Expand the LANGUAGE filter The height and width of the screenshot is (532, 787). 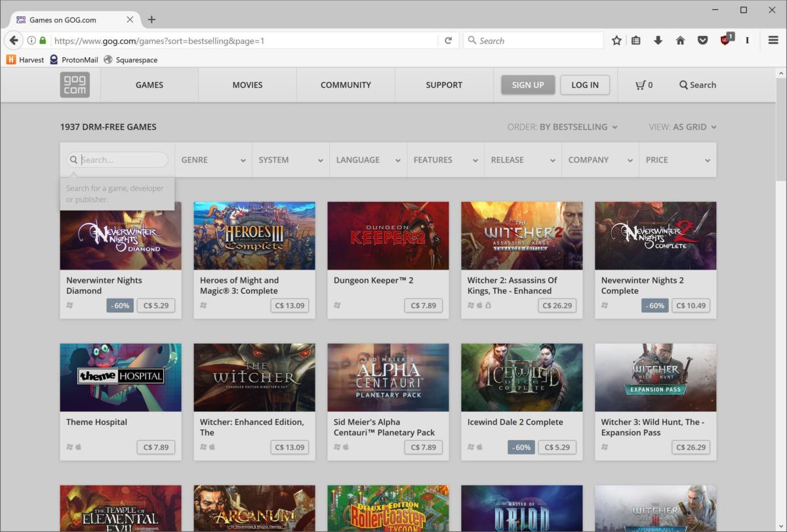368,160
